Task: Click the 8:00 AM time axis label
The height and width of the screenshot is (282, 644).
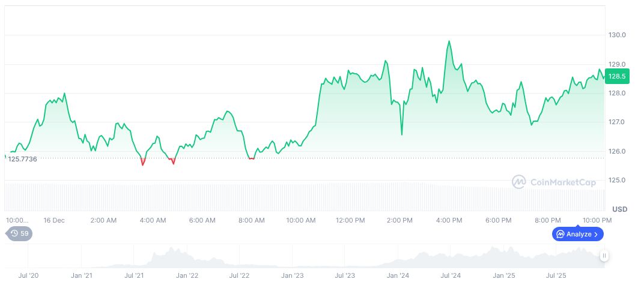Action: pos(251,220)
